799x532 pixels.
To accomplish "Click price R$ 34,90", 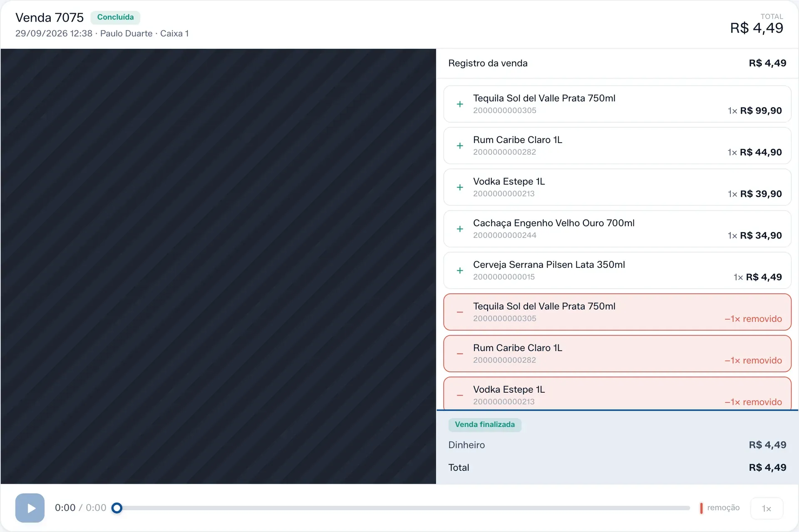I will click(x=761, y=235).
